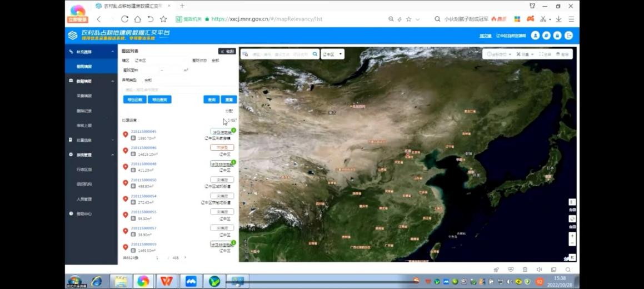This screenshot has width=644, height=289.
Task: Zoom in the map with the plus button
Action: pos(572,236)
